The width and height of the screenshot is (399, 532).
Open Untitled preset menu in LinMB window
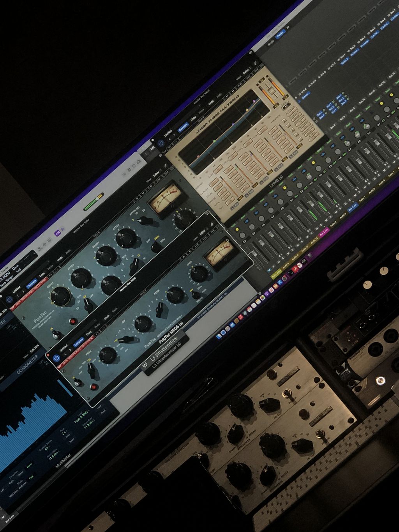point(168,133)
